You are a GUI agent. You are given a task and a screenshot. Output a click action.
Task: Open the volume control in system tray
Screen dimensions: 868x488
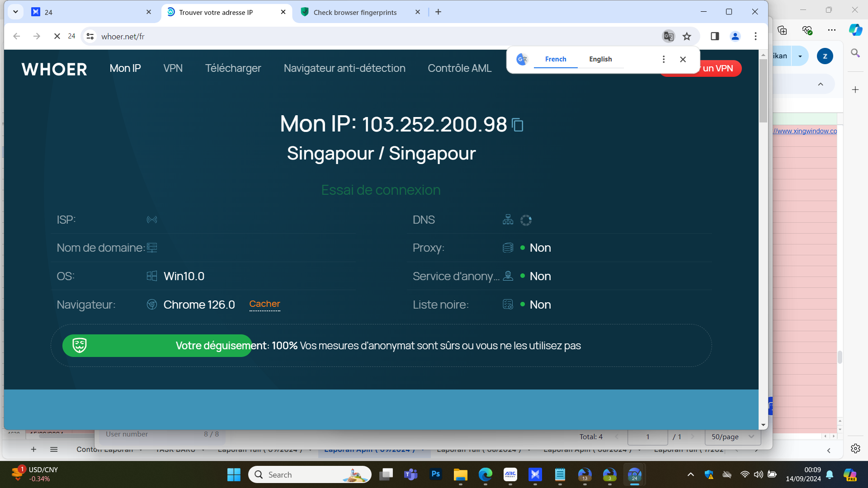[758, 474]
